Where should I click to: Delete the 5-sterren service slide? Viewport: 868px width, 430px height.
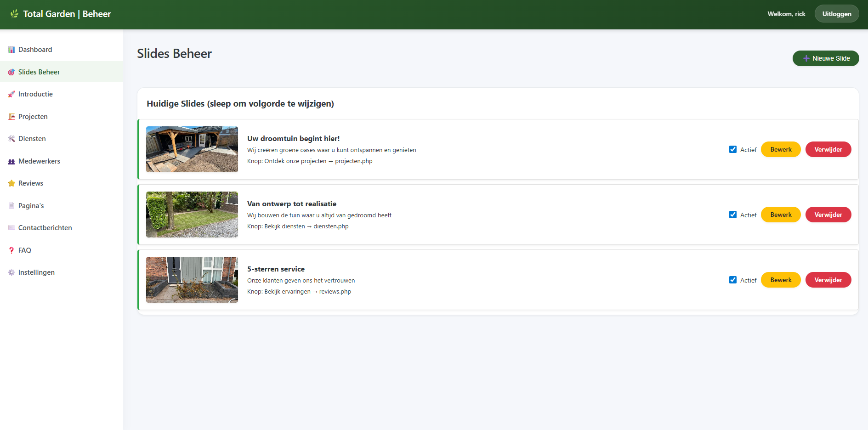click(828, 280)
